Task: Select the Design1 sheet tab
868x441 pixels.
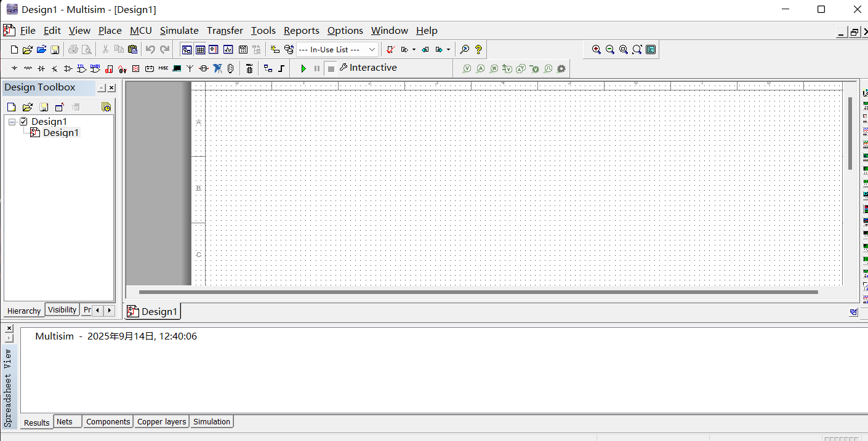Action: pos(153,311)
